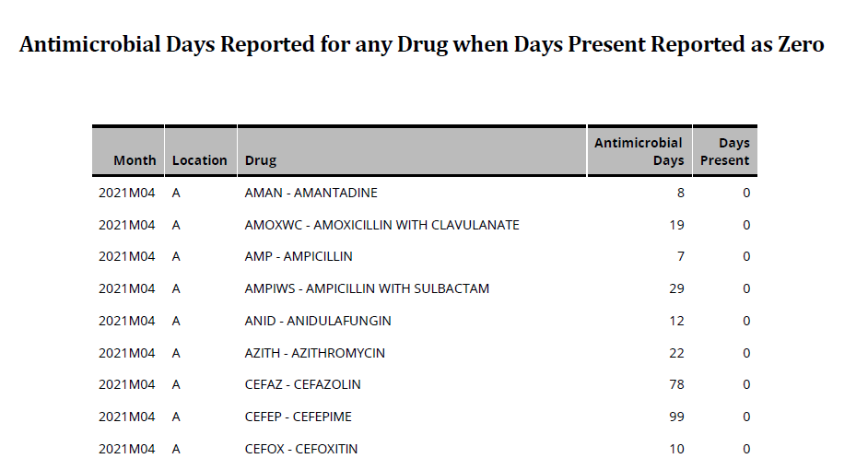Click the CEFAZ - CEFAZOLIN drug cell
The width and height of the screenshot is (868, 470).
tap(302, 384)
